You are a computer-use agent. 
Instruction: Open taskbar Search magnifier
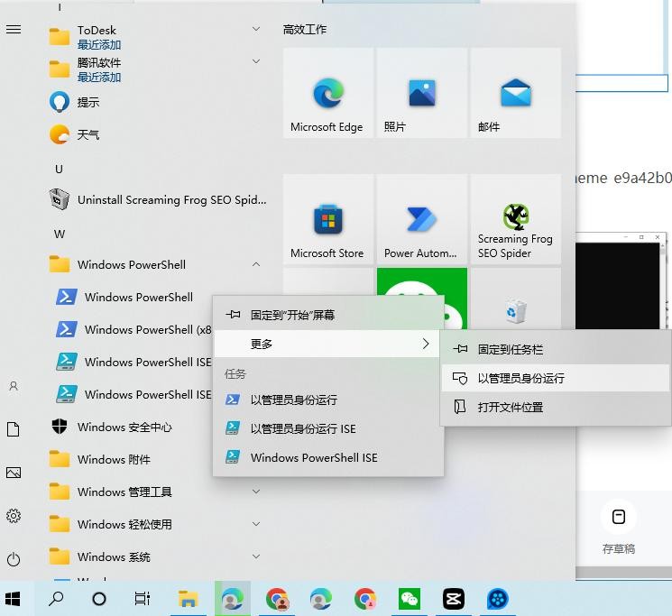pyautogui.click(x=56, y=599)
